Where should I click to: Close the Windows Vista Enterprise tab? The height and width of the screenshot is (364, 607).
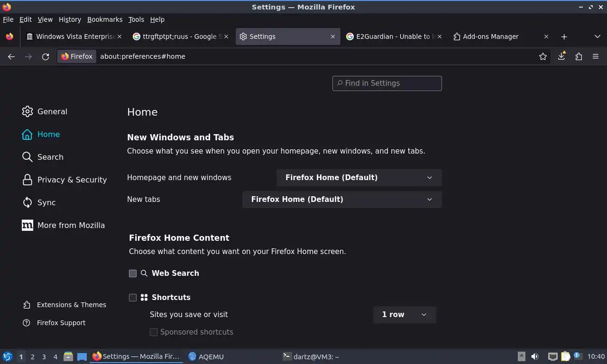coord(120,36)
